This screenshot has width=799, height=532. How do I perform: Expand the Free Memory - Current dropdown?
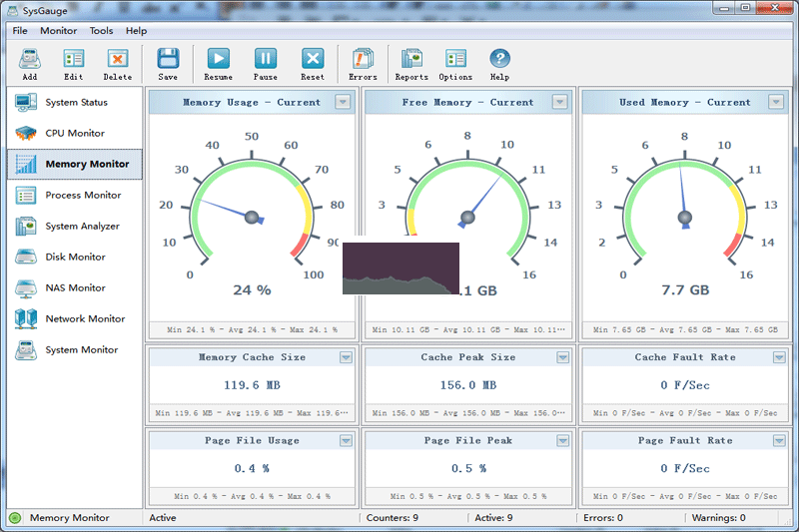tap(560, 102)
